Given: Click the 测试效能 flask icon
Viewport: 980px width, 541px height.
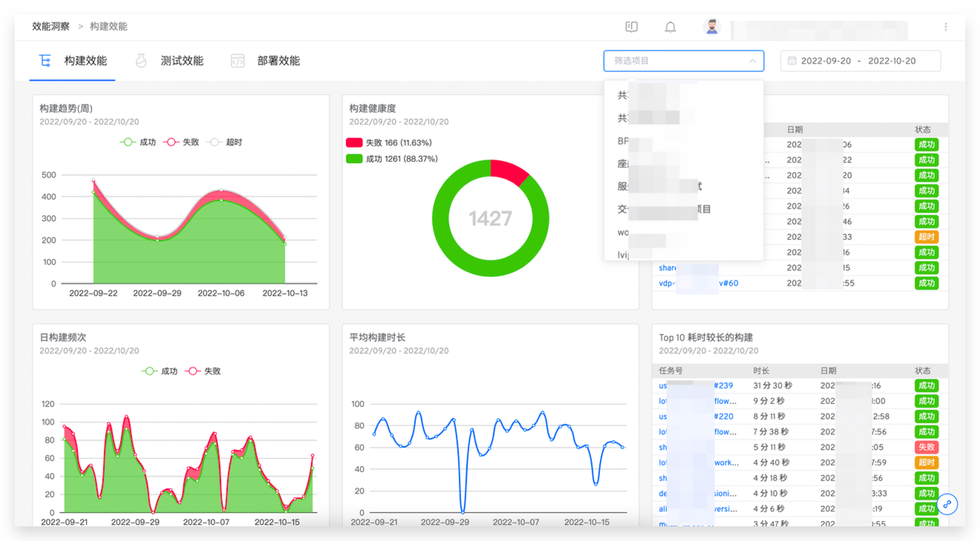Looking at the screenshot, I should click(x=141, y=61).
